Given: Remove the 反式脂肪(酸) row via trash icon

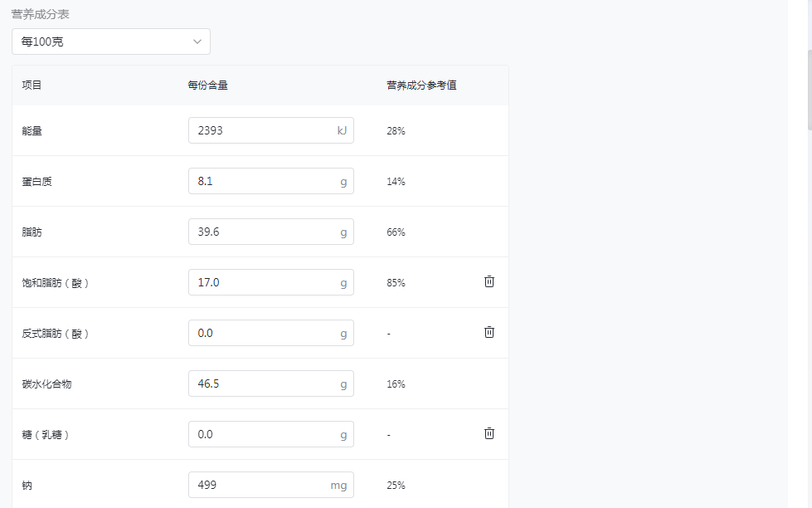Looking at the screenshot, I should pos(489,332).
